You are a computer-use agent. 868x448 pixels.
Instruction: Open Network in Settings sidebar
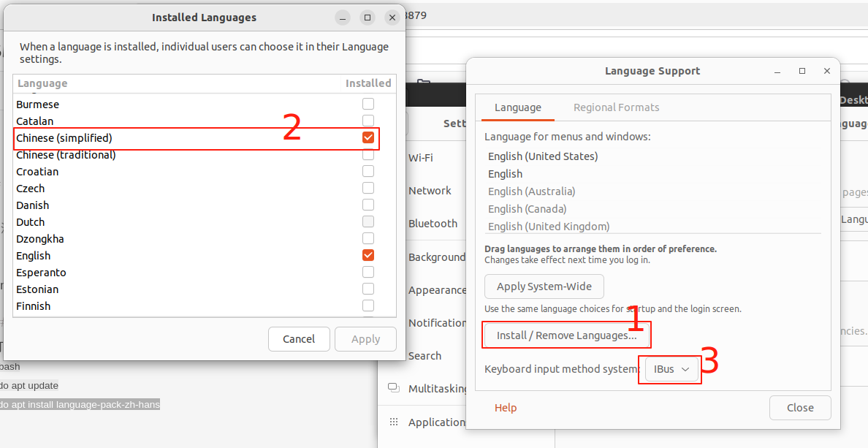pyautogui.click(x=430, y=191)
